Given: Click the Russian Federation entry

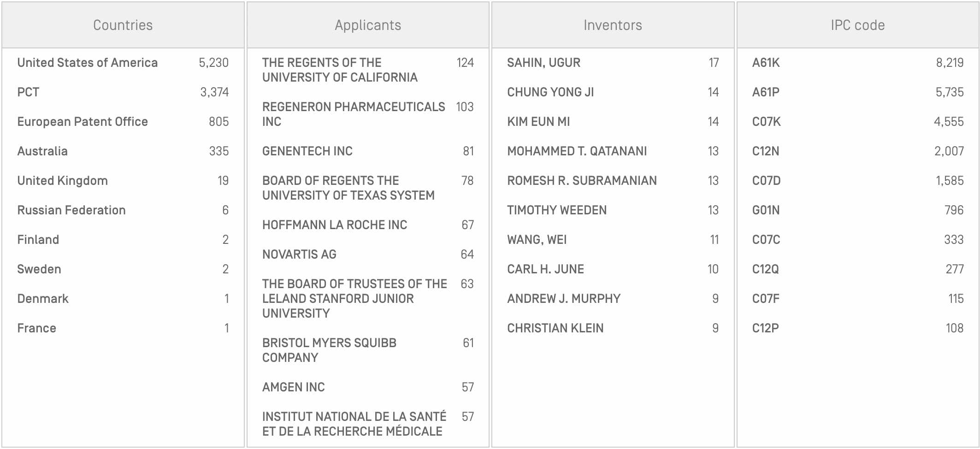Looking at the screenshot, I should pos(71,210).
